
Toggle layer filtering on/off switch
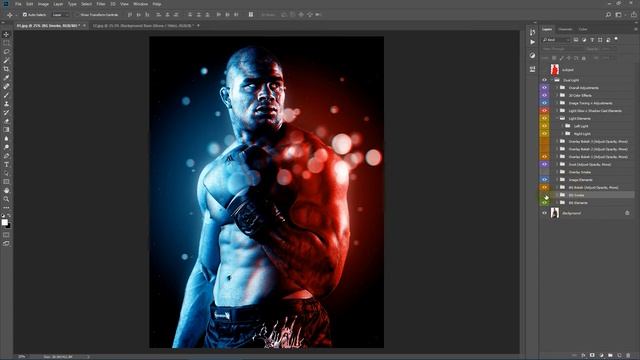point(616,39)
